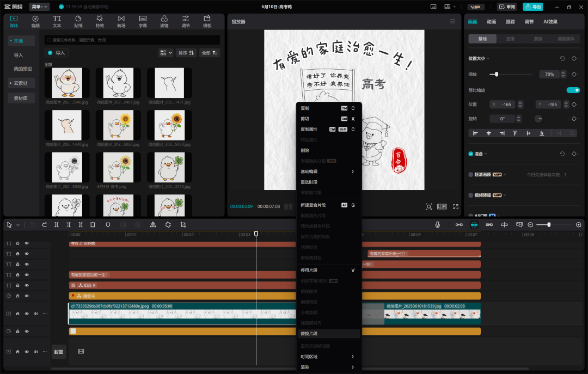Open the more options dots on the jpeg video track
The height and width of the screenshot is (374, 588).
45,314
